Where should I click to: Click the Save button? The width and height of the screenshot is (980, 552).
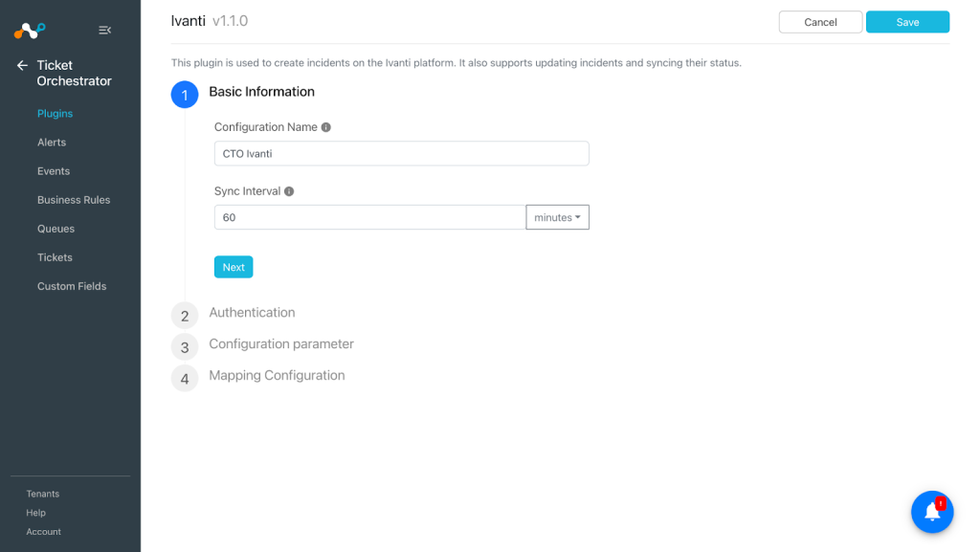(907, 22)
